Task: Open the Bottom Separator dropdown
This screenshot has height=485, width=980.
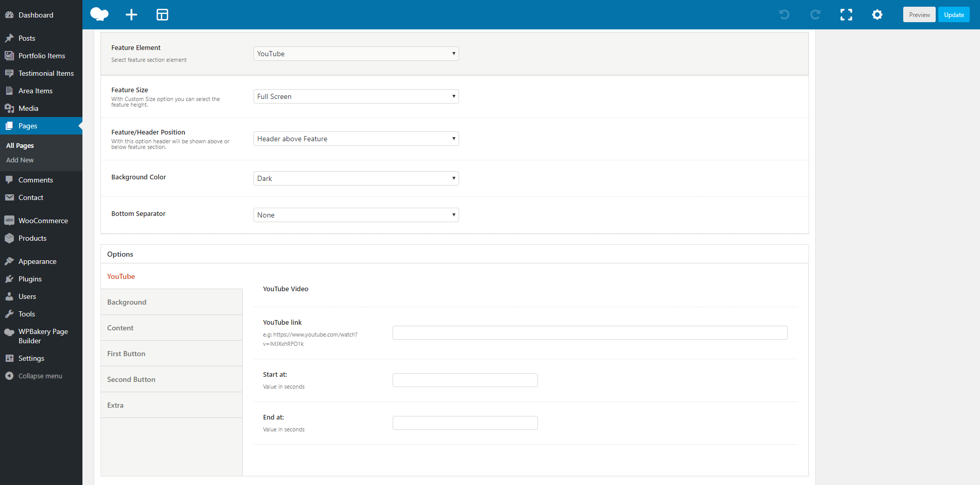Action: (x=356, y=215)
